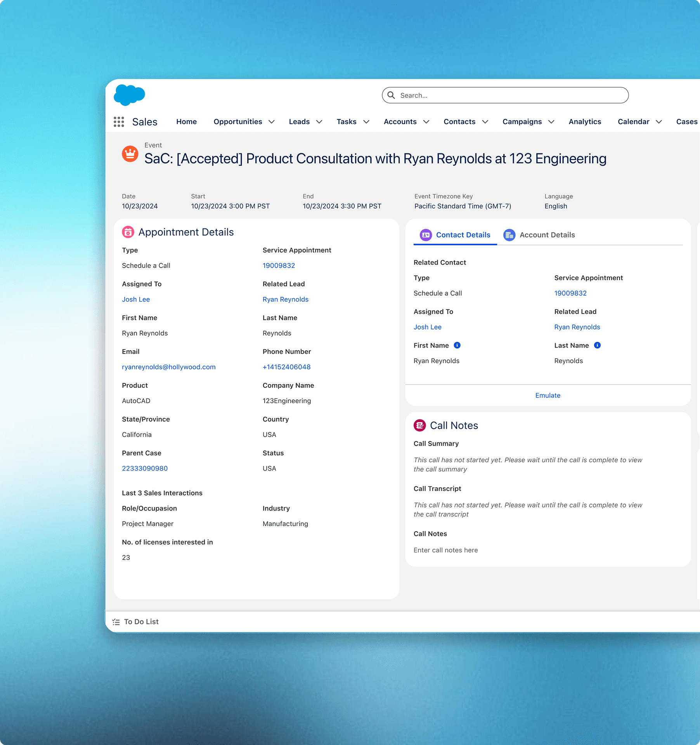The width and height of the screenshot is (700, 745).
Task: Open the Campaigns nav item
Action: [x=522, y=122]
